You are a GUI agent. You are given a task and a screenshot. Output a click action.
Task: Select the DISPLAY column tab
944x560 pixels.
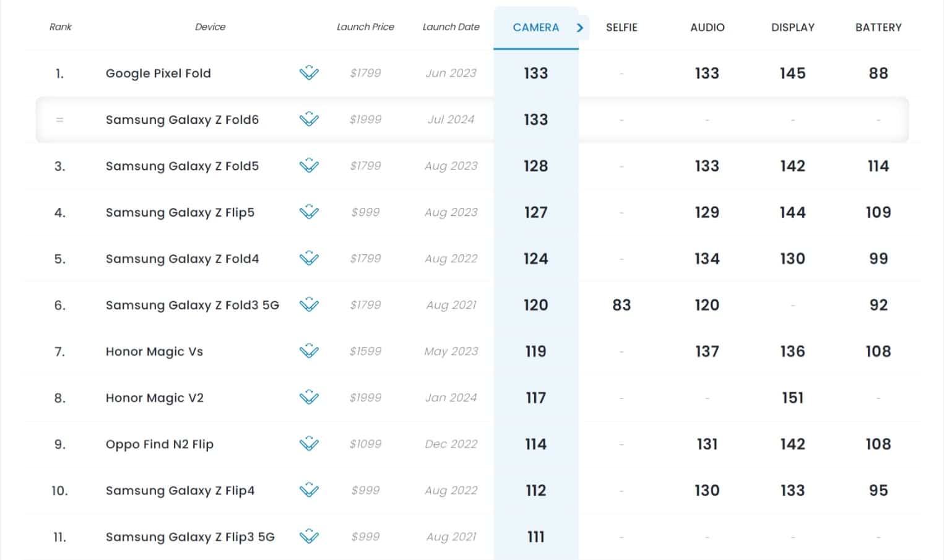click(792, 27)
